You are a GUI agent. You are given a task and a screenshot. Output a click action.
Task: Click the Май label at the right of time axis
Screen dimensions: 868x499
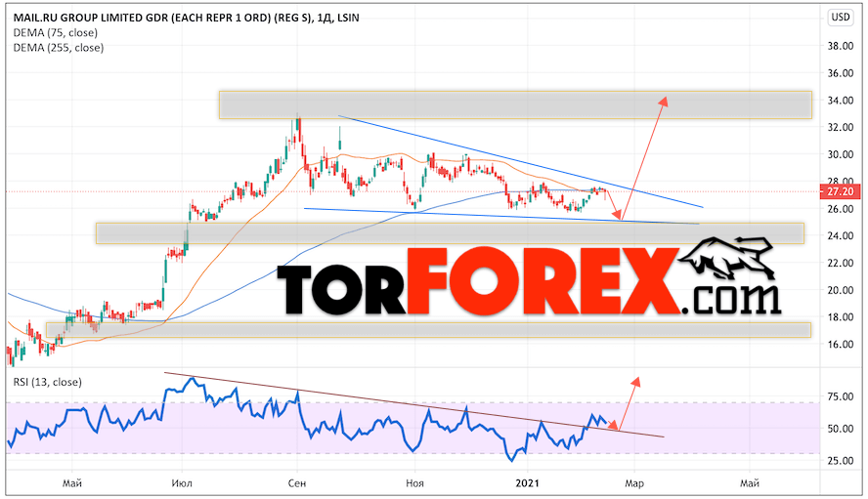click(x=750, y=483)
